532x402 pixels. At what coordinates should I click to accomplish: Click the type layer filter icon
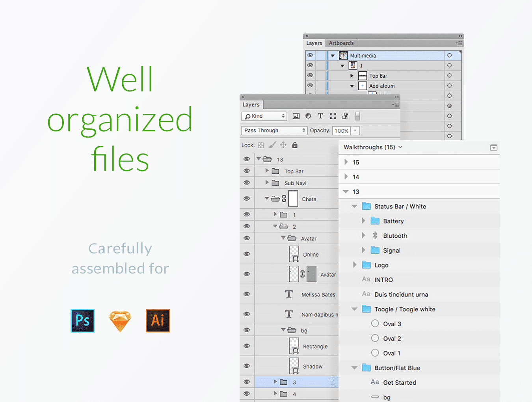click(x=320, y=116)
